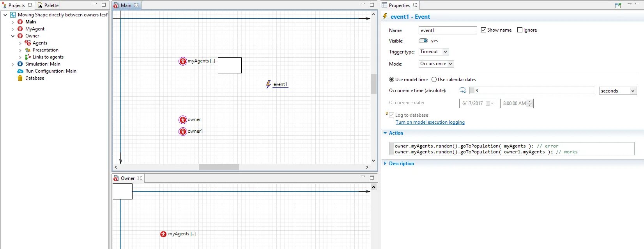Expand the Main node in tree

(12, 22)
